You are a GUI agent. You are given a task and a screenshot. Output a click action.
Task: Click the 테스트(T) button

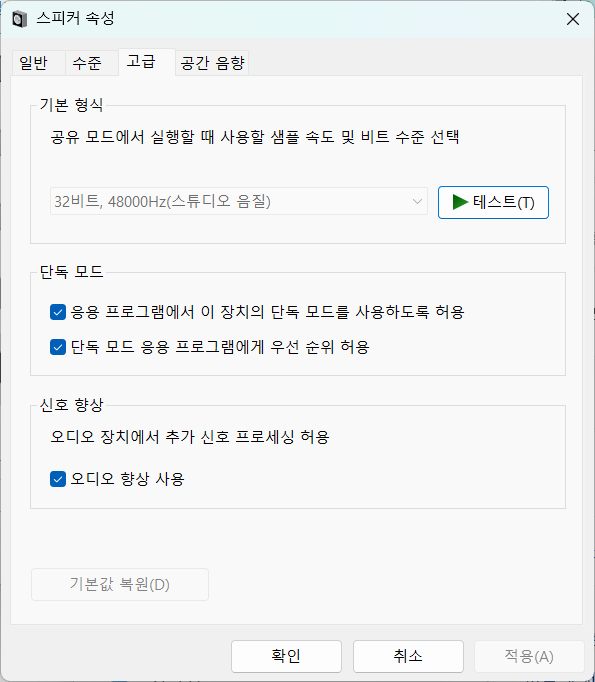tap(493, 202)
